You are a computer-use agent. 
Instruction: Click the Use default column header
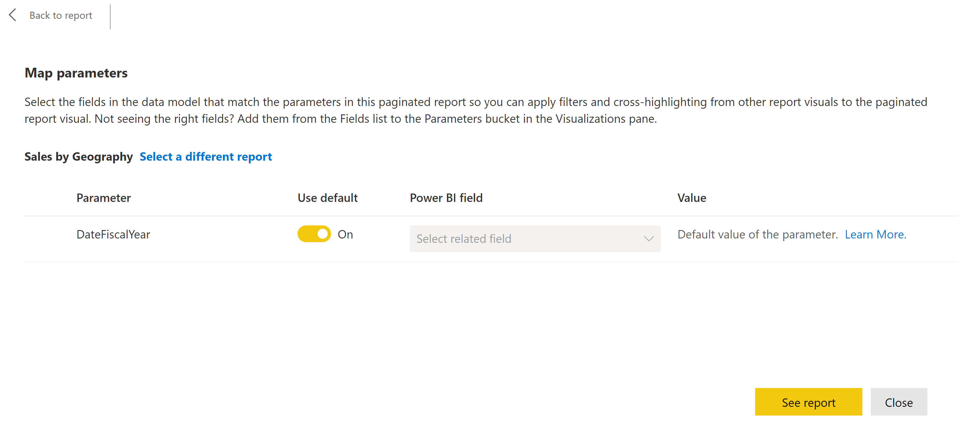coord(328,198)
